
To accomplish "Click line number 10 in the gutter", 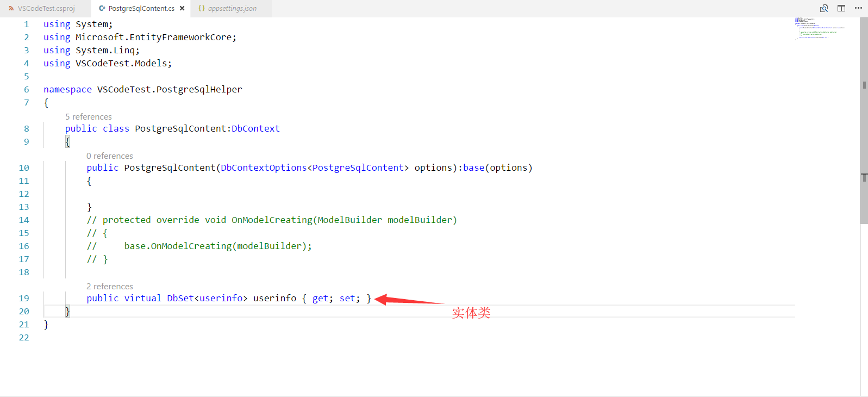I will click(x=24, y=168).
